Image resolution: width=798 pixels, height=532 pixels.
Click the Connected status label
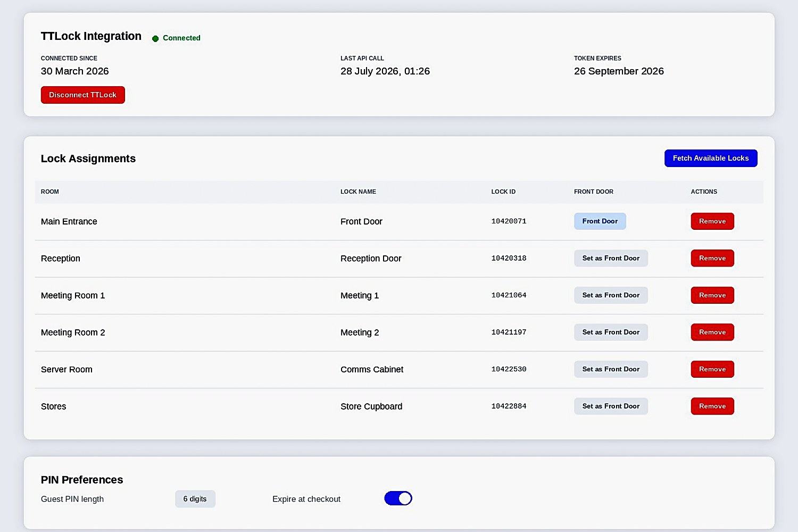pos(181,38)
